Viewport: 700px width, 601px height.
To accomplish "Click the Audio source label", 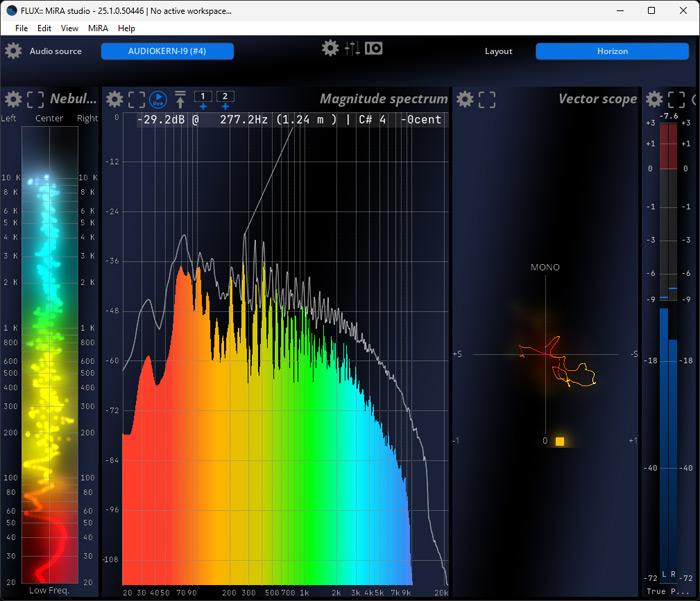I will [x=55, y=51].
